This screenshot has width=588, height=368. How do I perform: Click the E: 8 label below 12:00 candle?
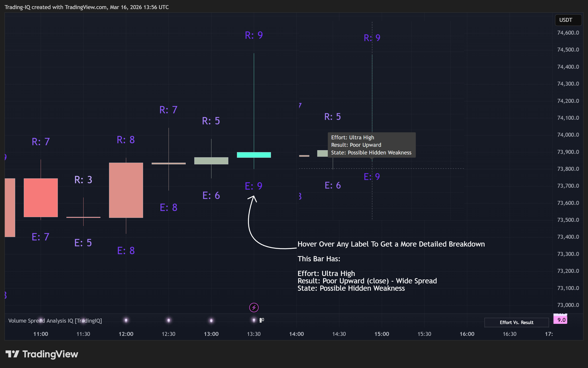pos(126,251)
